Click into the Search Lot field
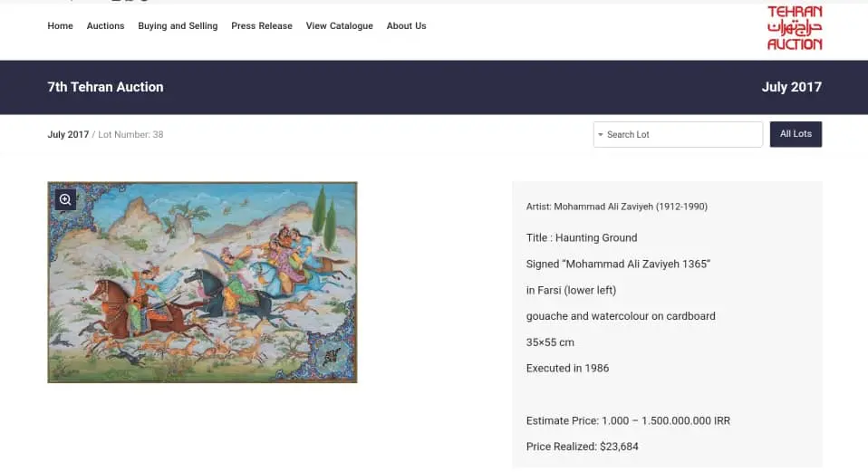 pos(678,134)
